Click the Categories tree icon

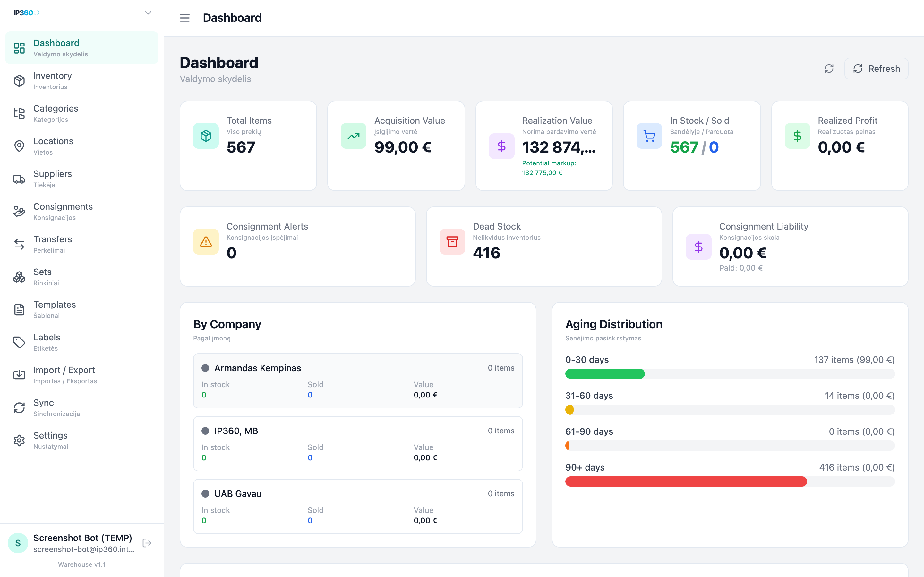[x=19, y=114]
